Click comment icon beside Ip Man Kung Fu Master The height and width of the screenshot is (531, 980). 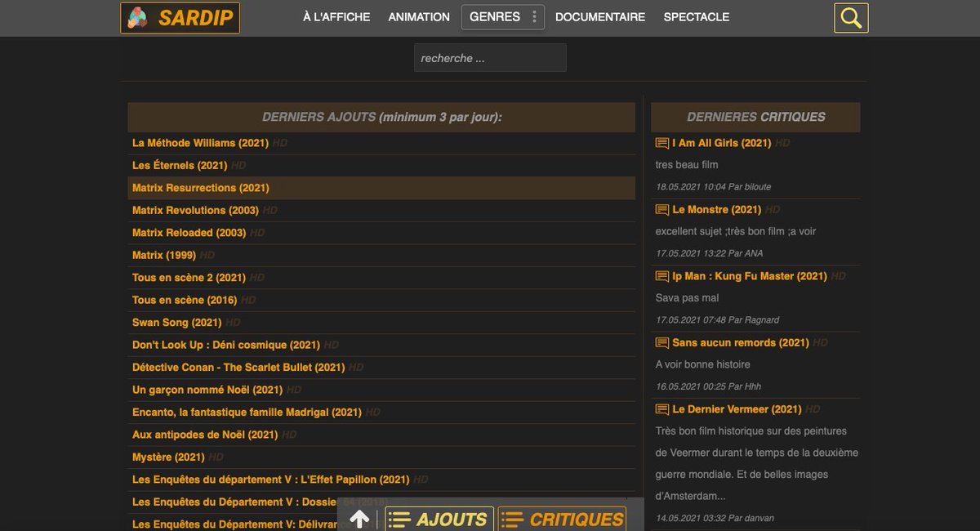coord(662,276)
